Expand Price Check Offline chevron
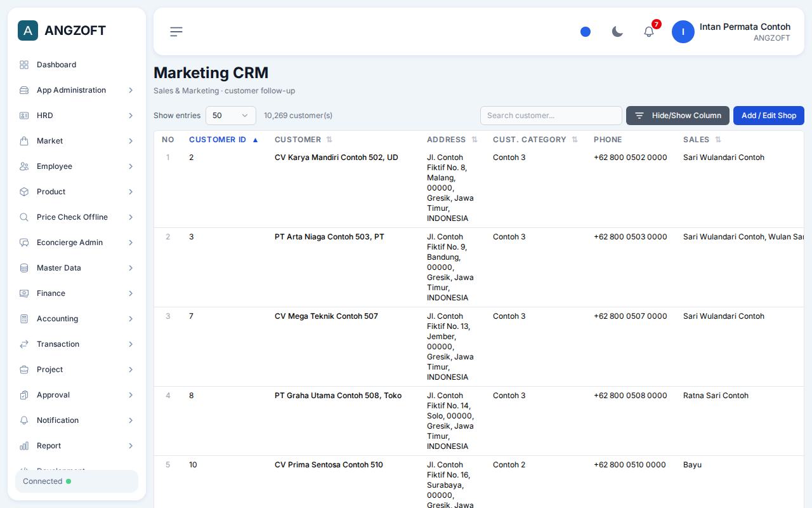Image resolution: width=812 pixels, height=508 pixels. click(131, 217)
